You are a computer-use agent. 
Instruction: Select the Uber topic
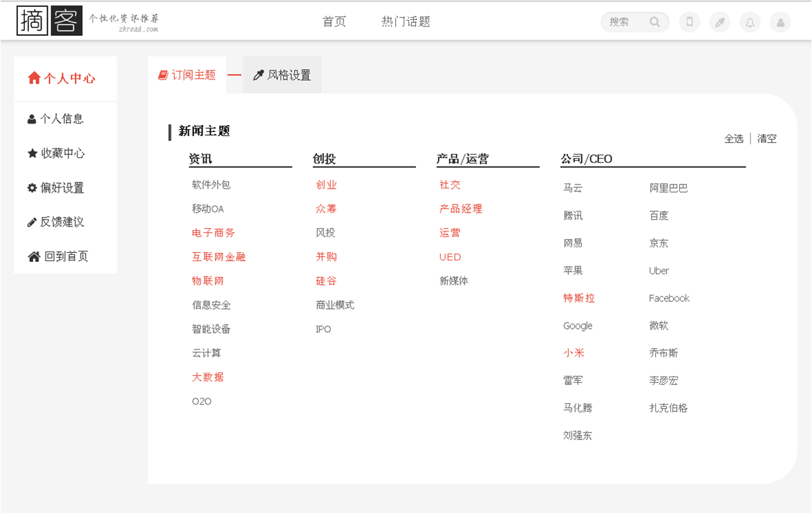point(659,271)
